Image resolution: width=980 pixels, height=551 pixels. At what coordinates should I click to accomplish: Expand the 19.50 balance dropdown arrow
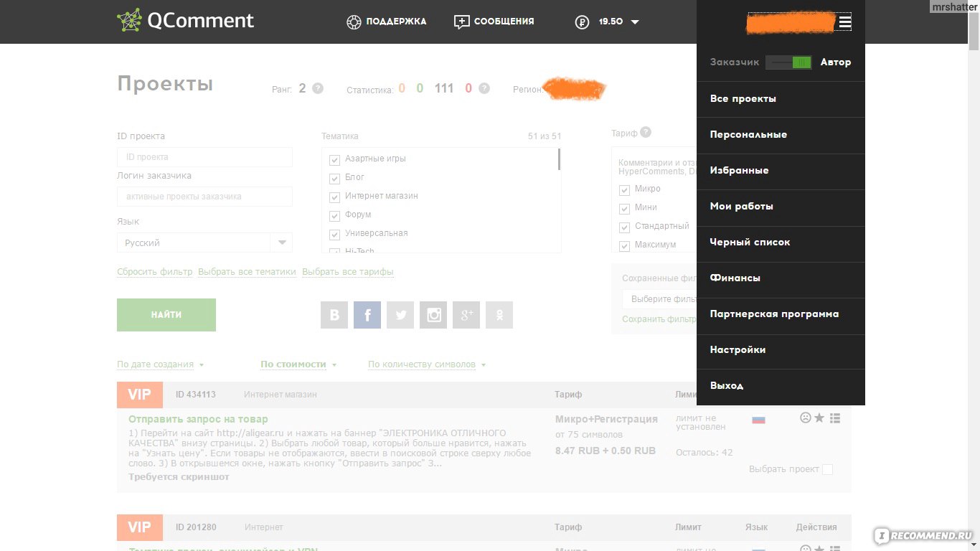(x=635, y=22)
